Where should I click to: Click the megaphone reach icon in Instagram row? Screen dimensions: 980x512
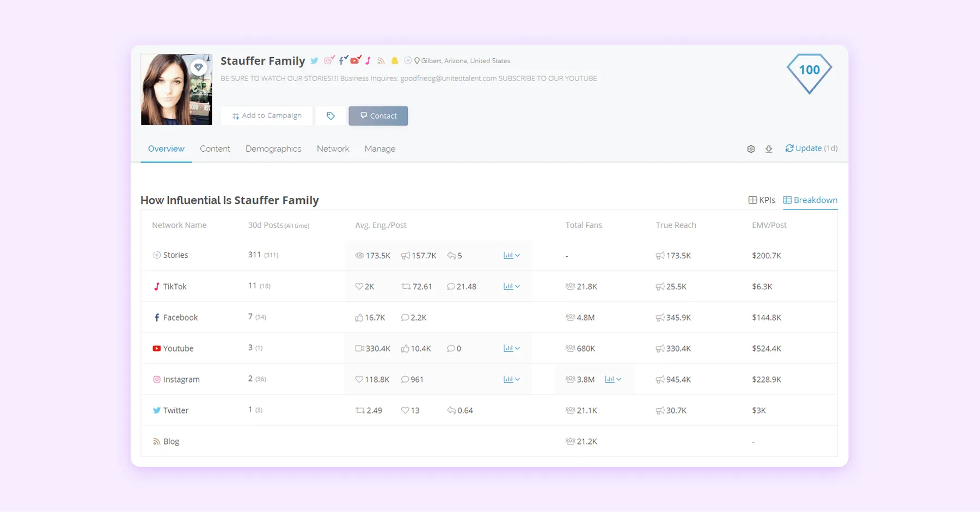click(x=660, y=380)
